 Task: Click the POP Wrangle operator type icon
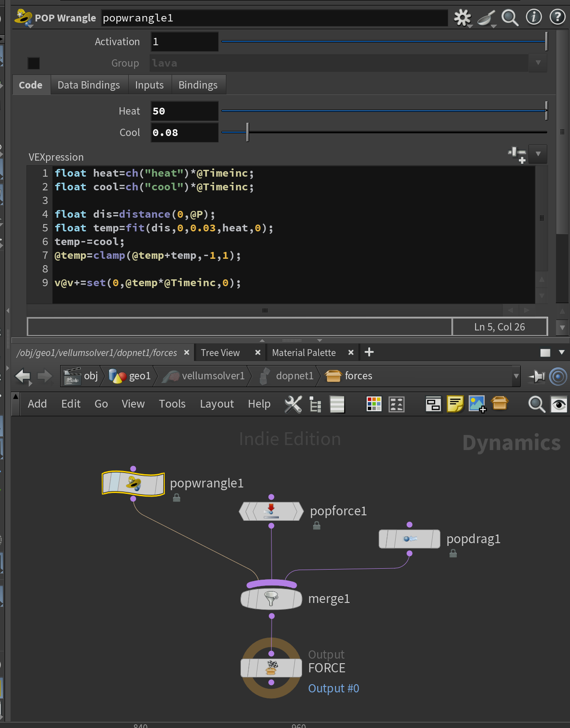23,18
